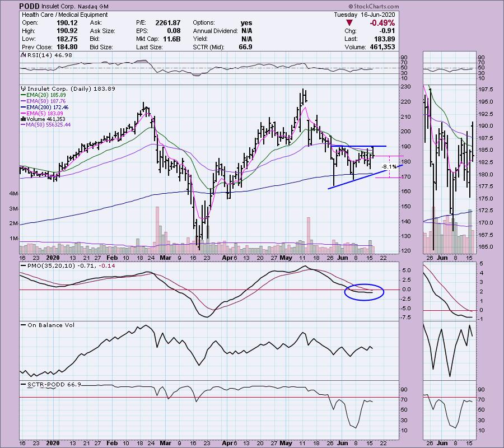
Task: Click the StockCharts.com watermark text
Action: coord(374,6)
